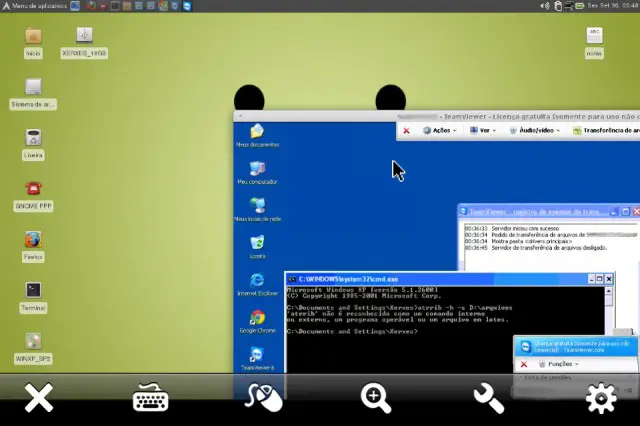Screen dimensions: 640x426
Task: Click the cmd.exe scrollbar up arrow
Action: point(609,291)
